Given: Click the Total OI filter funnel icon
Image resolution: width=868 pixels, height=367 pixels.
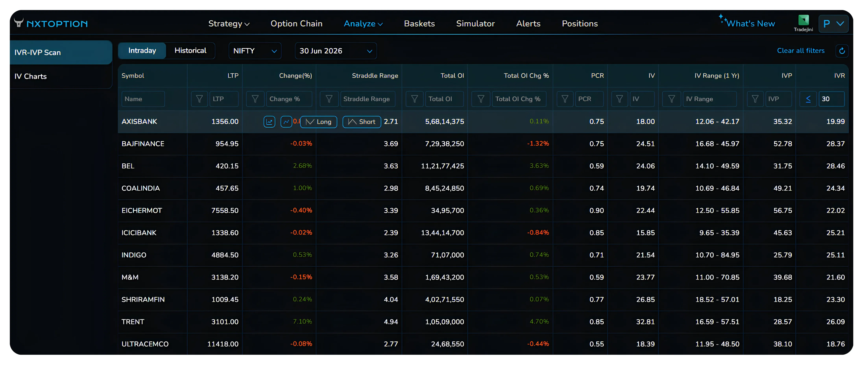Looking at the screenshot, I should tap(415, 99).
